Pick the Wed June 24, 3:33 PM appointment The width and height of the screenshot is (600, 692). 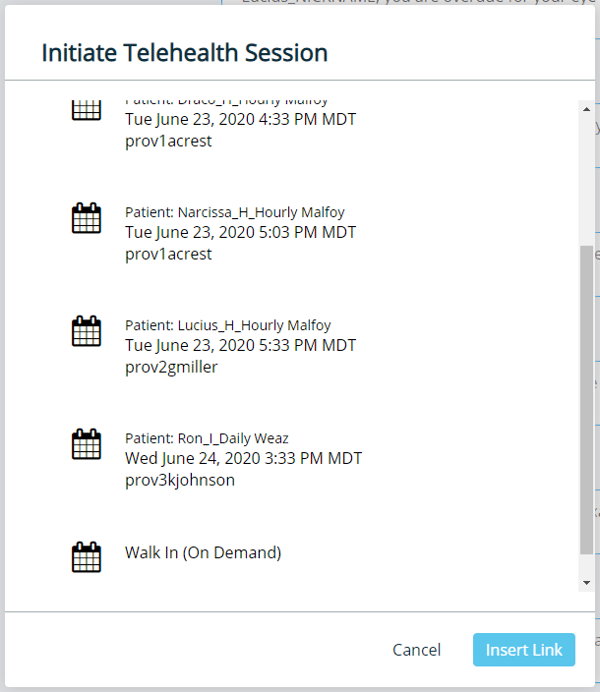point(243,458)
